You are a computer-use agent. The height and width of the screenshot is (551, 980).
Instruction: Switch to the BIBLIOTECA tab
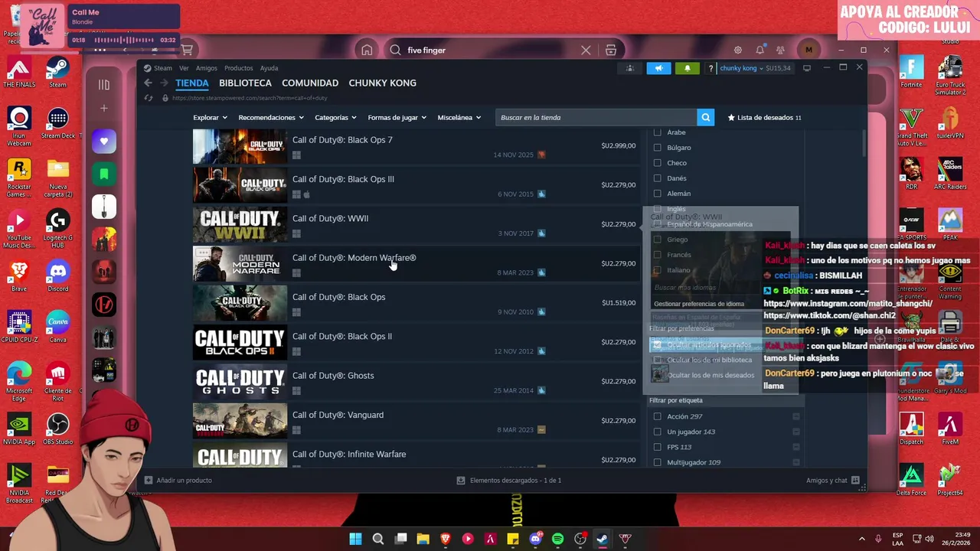pos(245,83)
